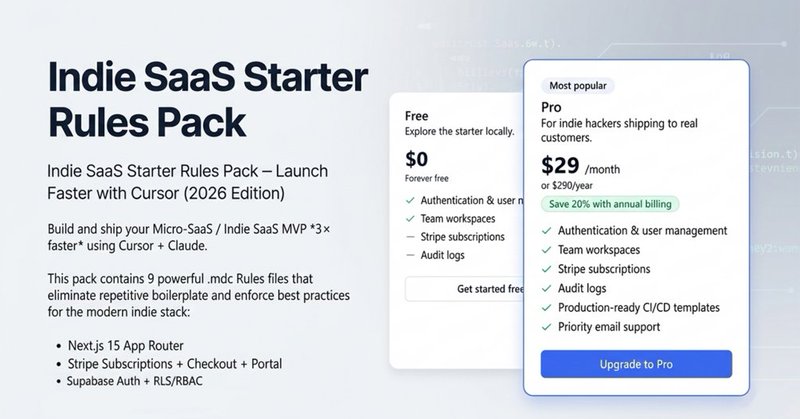Click dash icon next to Free plan Audit logs
The height and width of the screenshot is (419, 800).
[412, 256]
